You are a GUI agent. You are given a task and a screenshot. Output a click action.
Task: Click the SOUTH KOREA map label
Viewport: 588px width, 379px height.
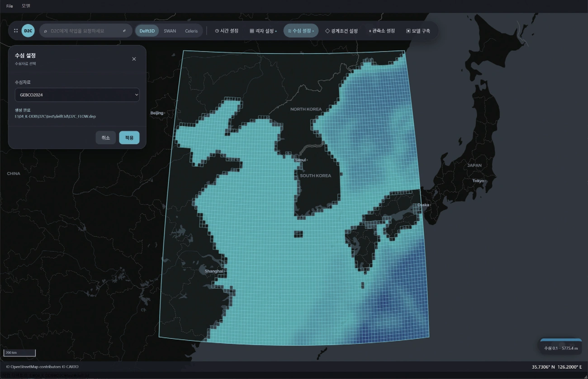[315, 175]
